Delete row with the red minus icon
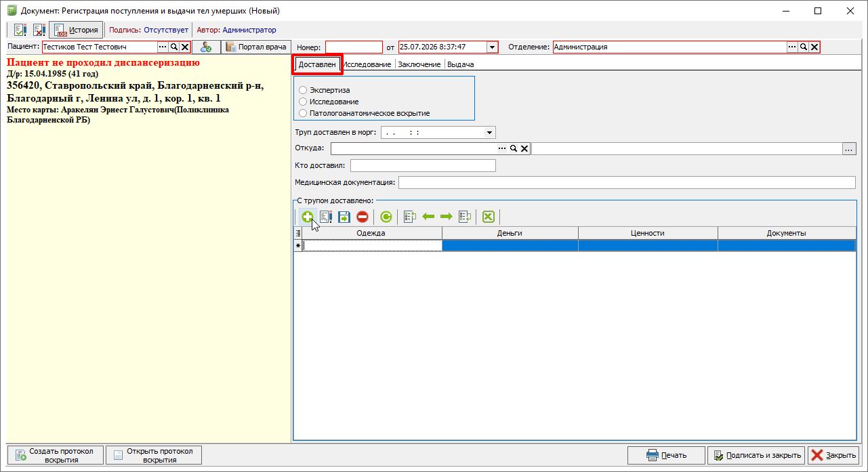This screenshot has width=868, height=472. tap(363, 217)
